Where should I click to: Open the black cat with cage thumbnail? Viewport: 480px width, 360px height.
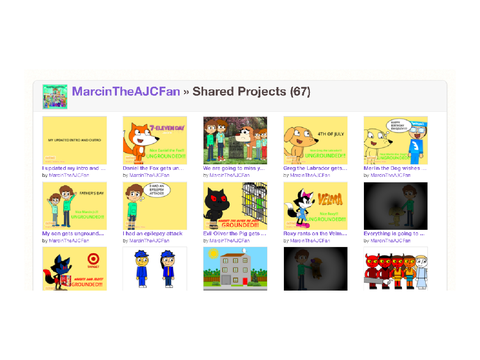pyautogui.click(x=235, y=206)
